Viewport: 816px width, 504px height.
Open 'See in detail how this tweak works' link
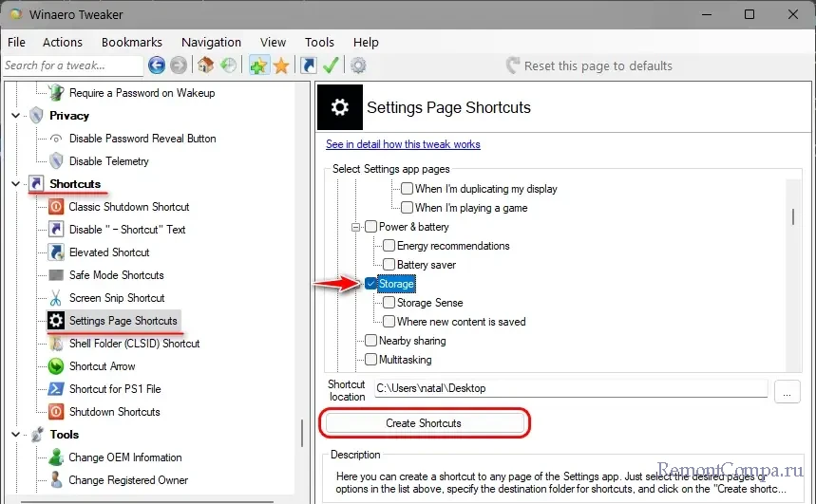click(x=403, y=144)
